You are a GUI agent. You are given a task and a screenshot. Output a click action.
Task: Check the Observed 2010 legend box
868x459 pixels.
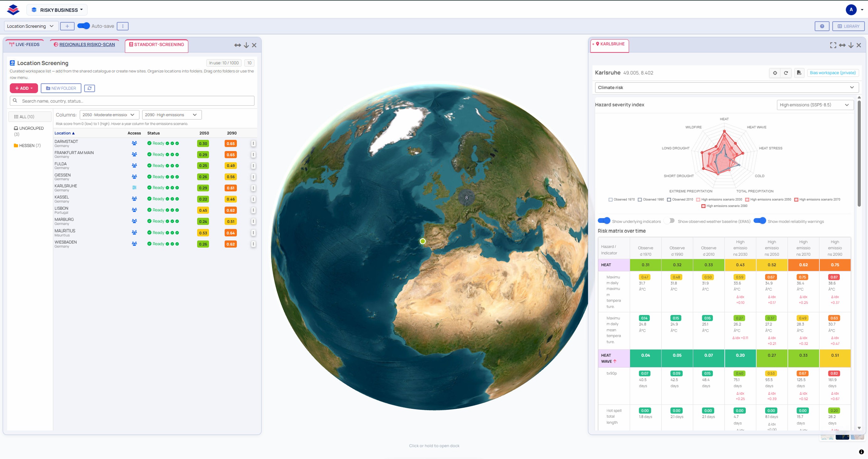[x=669, y=200]
